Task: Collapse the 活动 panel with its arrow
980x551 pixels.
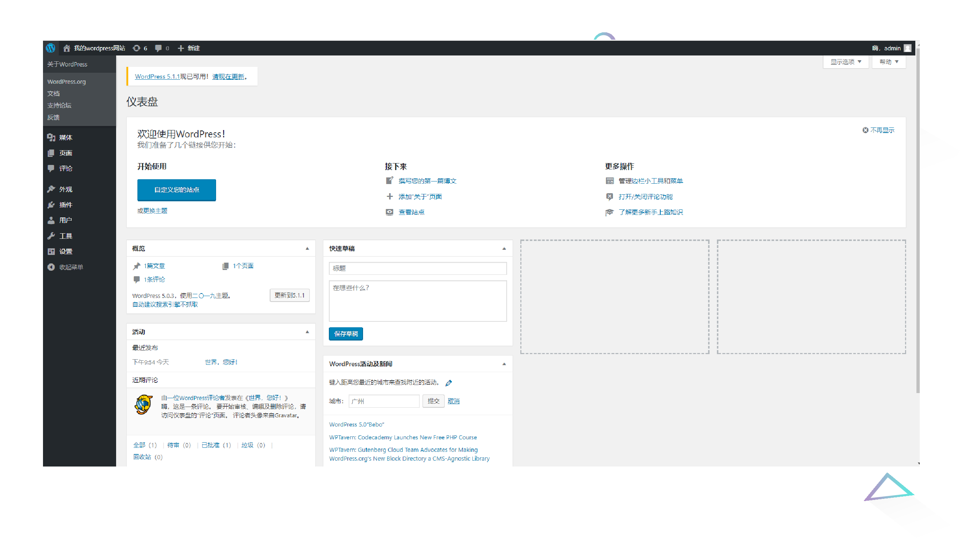Action: point(307,332)
